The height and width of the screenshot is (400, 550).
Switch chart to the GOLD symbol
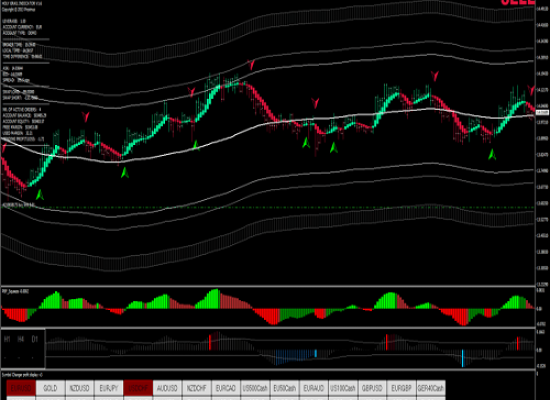click(50, 388)
